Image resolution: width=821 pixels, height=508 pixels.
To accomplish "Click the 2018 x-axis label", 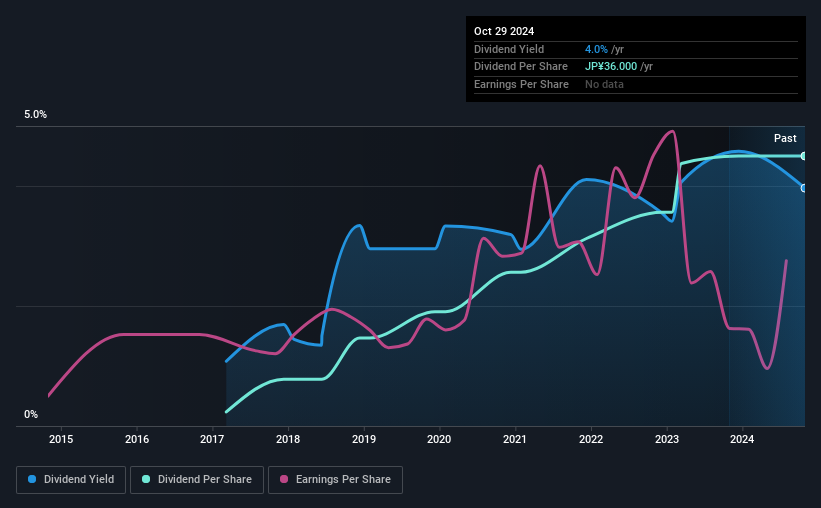I will pos(288,439).
